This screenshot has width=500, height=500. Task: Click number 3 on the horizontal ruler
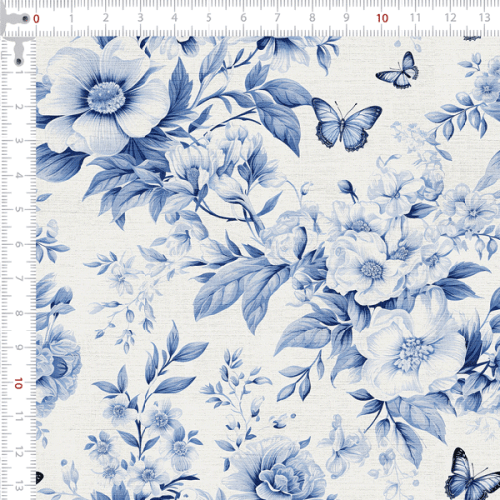[x=140, y=18]
